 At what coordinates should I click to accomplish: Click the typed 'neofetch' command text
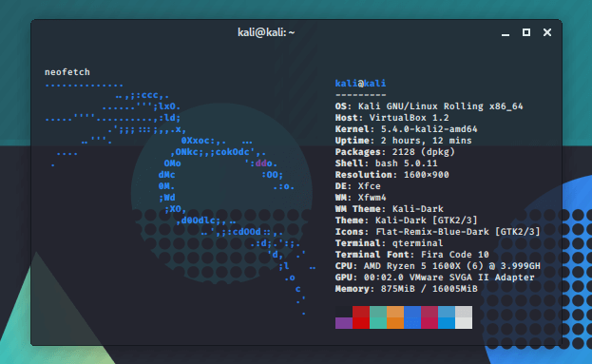pos(67,71)
